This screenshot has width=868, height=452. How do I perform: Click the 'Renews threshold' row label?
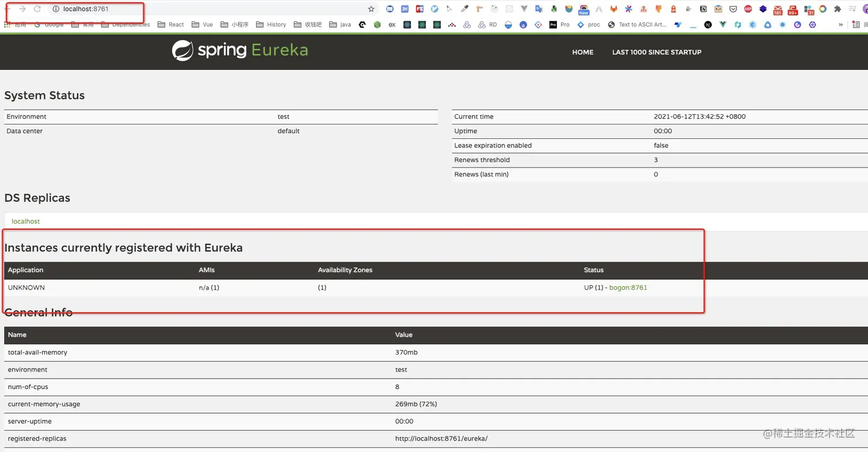pyautogui.click(x=482, y=160)
